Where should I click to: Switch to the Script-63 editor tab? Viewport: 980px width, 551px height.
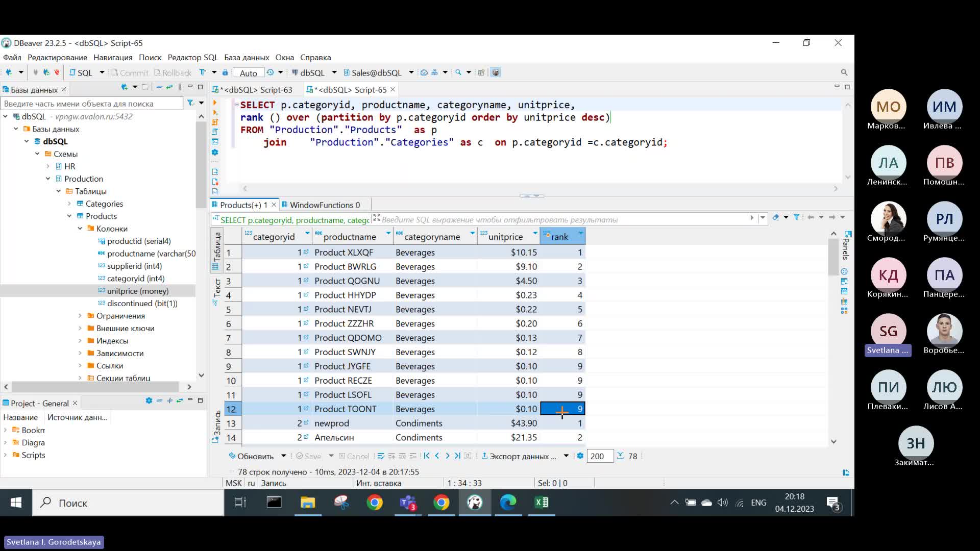pyautogui.click(x=253, y=90)
